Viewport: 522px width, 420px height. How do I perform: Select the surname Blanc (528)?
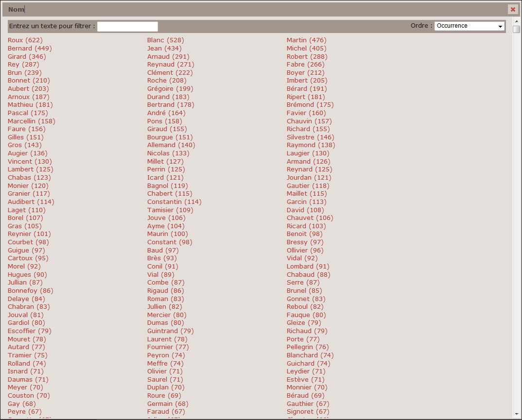(165, 40)
